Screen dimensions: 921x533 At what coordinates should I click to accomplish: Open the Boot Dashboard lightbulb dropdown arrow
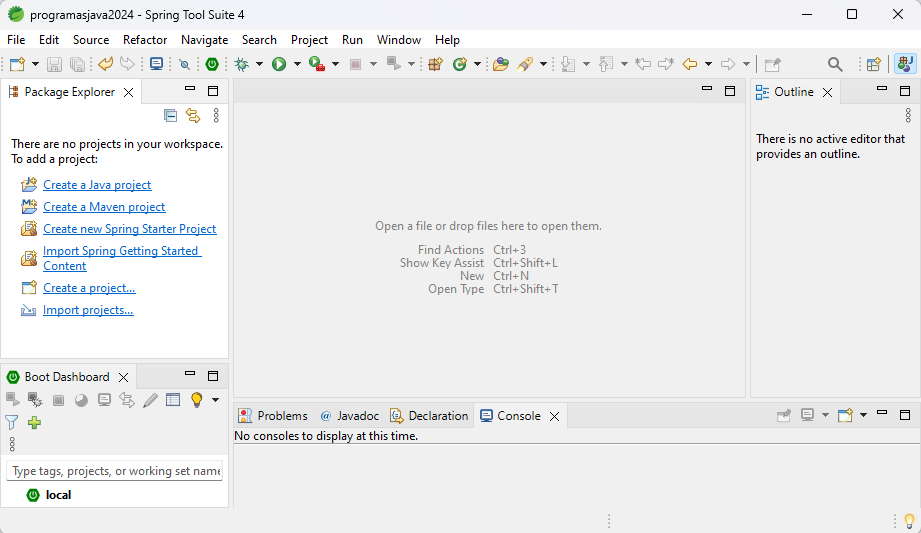click(216, 400)
